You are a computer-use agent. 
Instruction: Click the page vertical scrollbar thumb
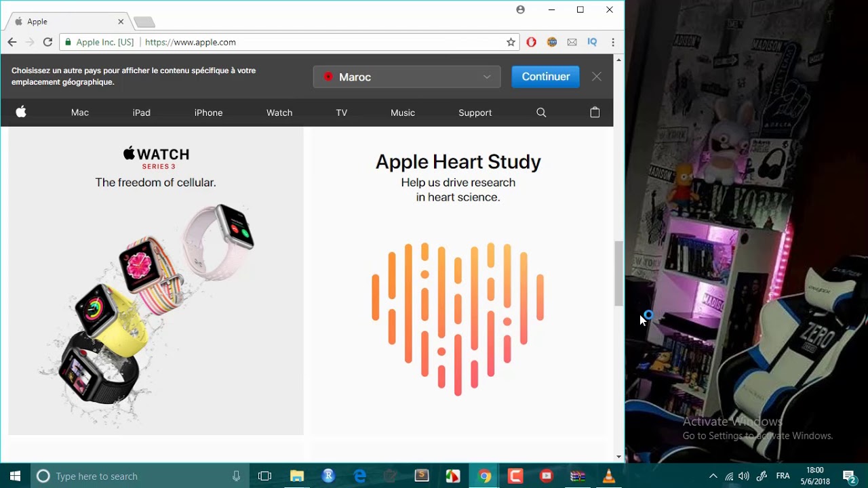(618, 273)
